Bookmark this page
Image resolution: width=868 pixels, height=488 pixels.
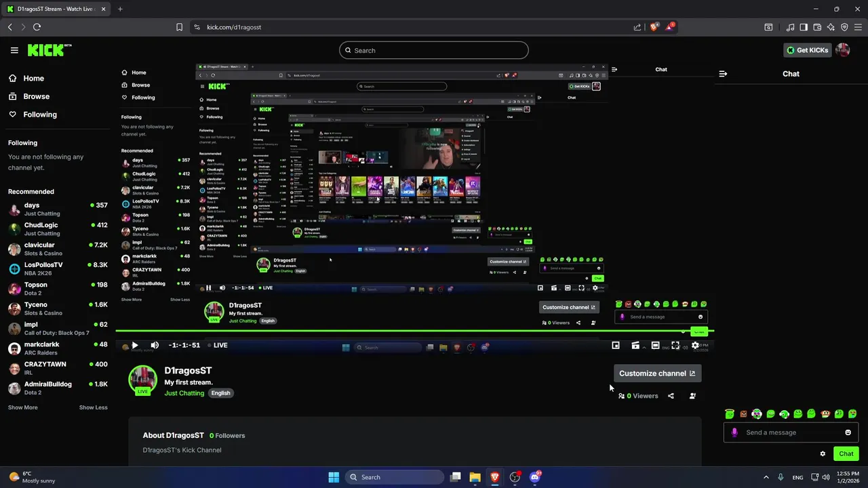[179, 27]
